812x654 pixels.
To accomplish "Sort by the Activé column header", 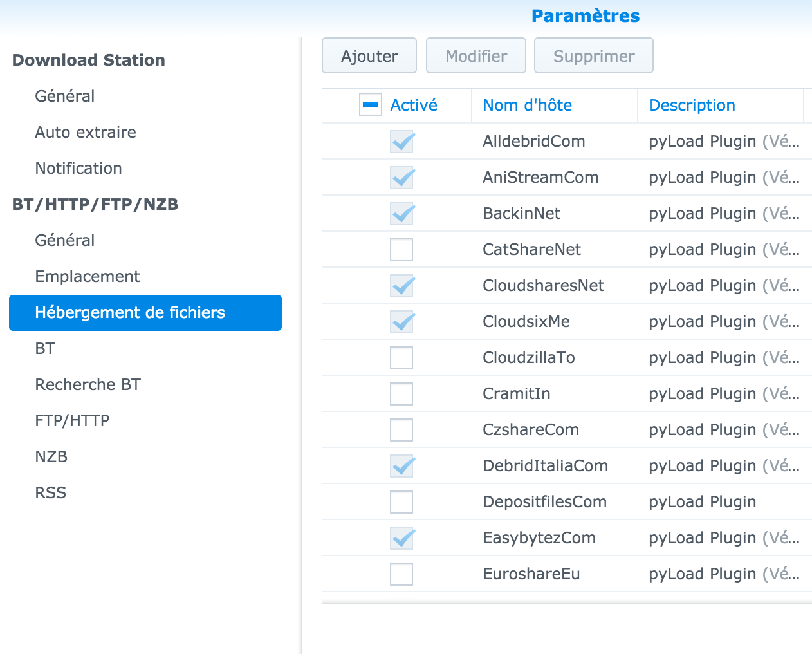I will click(414, 105).
